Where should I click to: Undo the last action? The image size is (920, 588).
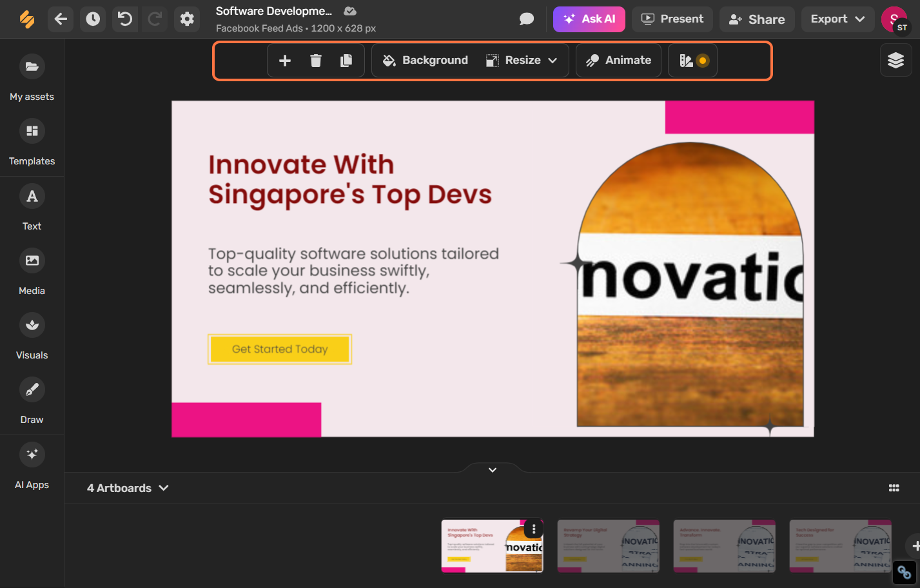124,19
